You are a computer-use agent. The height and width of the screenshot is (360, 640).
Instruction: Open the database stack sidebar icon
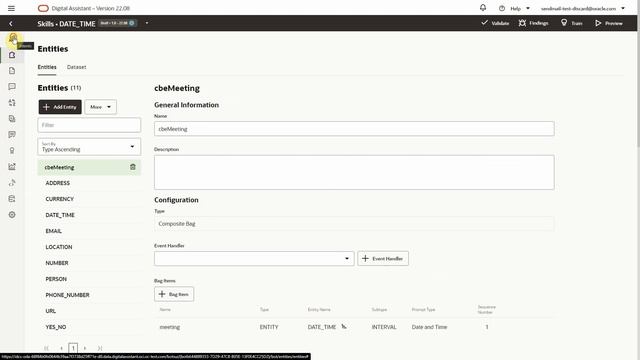(x=12, y=198)
